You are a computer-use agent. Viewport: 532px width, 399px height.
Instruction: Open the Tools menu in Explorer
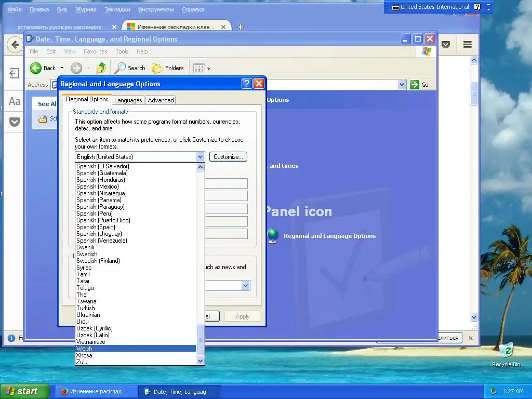click(122, 51)
